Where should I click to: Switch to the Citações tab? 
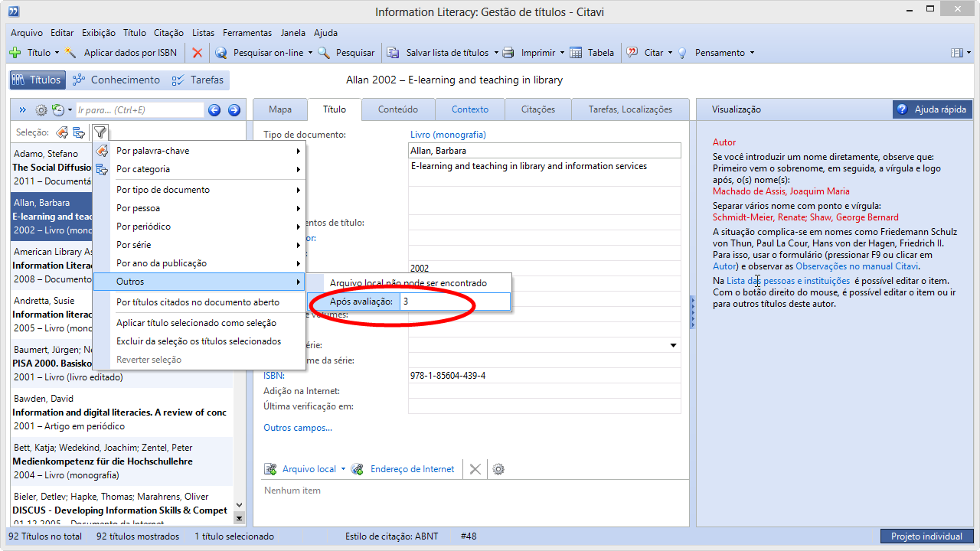(x=538, y=109)
